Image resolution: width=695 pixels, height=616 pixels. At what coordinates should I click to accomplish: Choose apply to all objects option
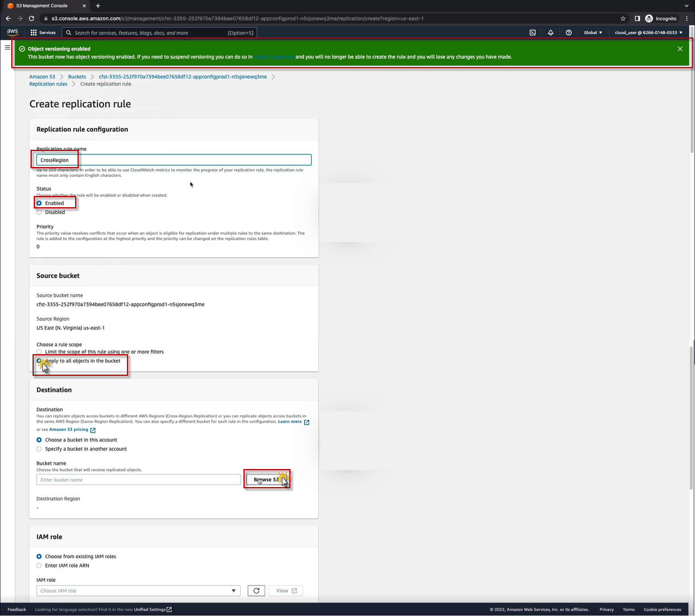(39, 361)
